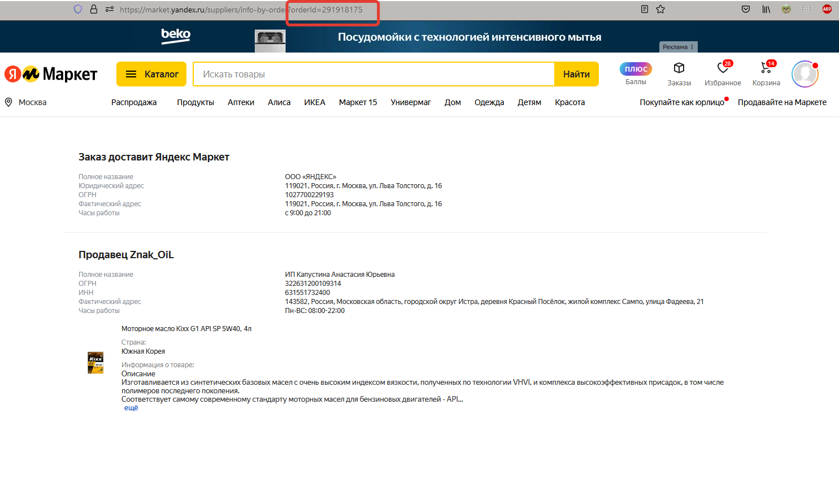The width and height of the screenshot is (839, 504).
Task: Open the Pocket save icon
Action: (746, 9)
